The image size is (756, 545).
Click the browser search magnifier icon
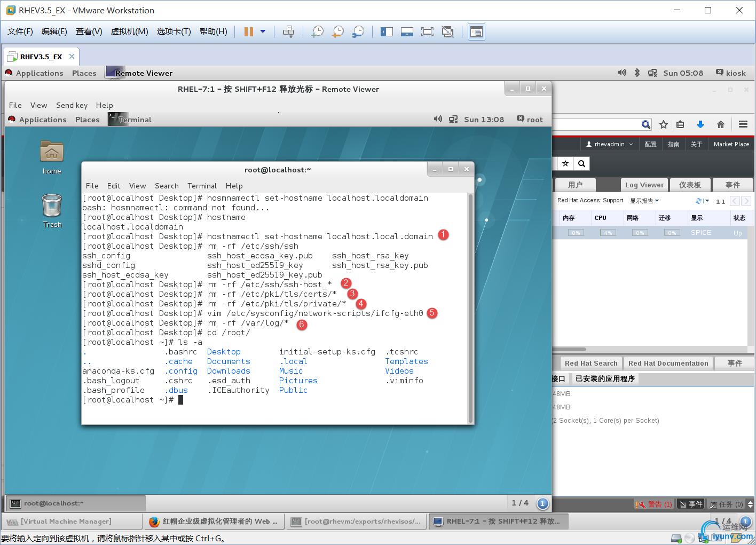pyautogui.click(x=646, y=124)
